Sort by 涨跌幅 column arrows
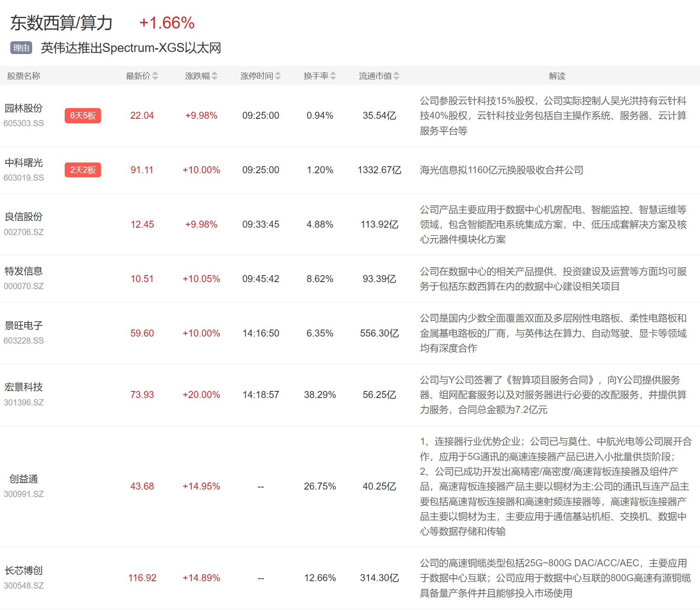Image resolution: width=700 pixels, height=610 pixels. [214, 76]
